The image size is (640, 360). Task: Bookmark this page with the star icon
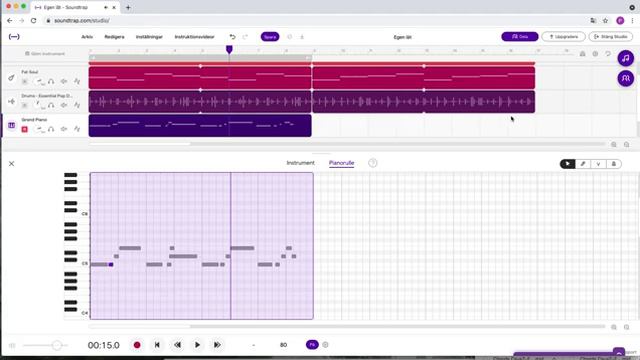tap(605, 20)
